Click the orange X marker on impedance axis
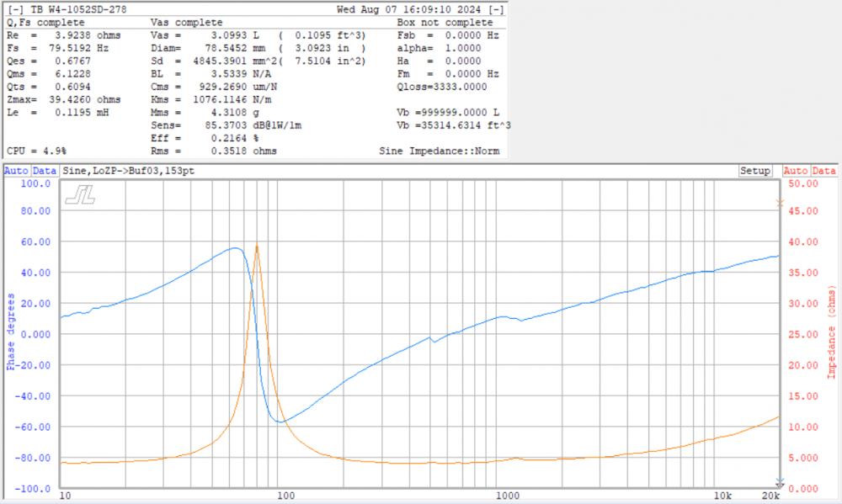The image size is (842, 504). (x=780, y=203)
